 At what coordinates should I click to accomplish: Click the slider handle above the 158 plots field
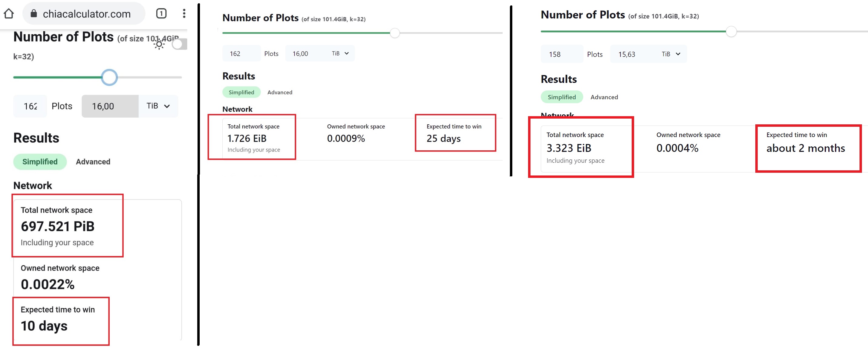(x=731, y=32)
